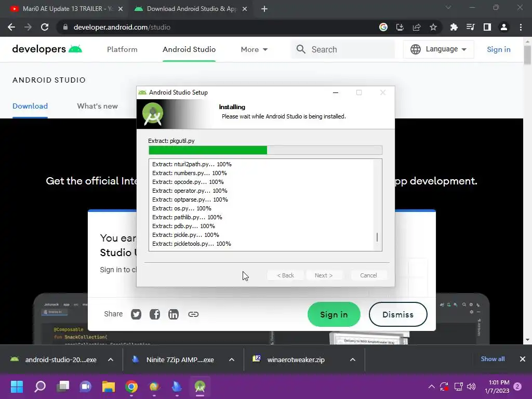Click Chrome taskbar icon
Viewport: 532px width, 399px height.
click(x=131, y=387)
